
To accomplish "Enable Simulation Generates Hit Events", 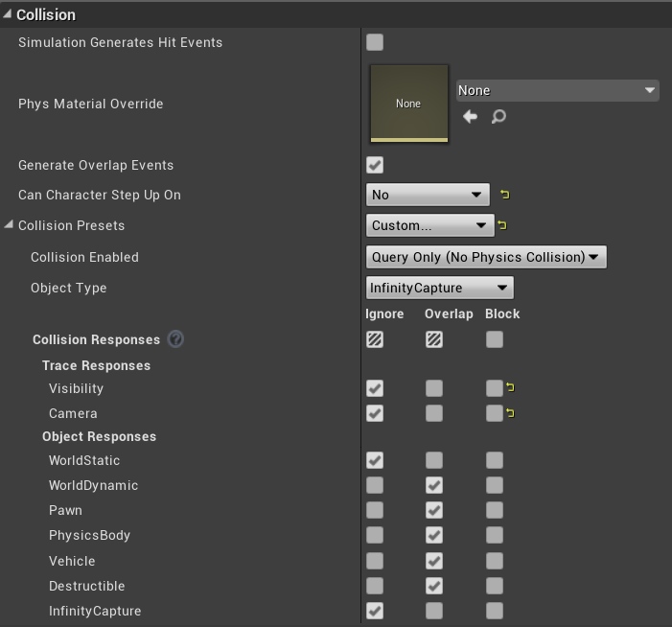I will click(375, 42).
